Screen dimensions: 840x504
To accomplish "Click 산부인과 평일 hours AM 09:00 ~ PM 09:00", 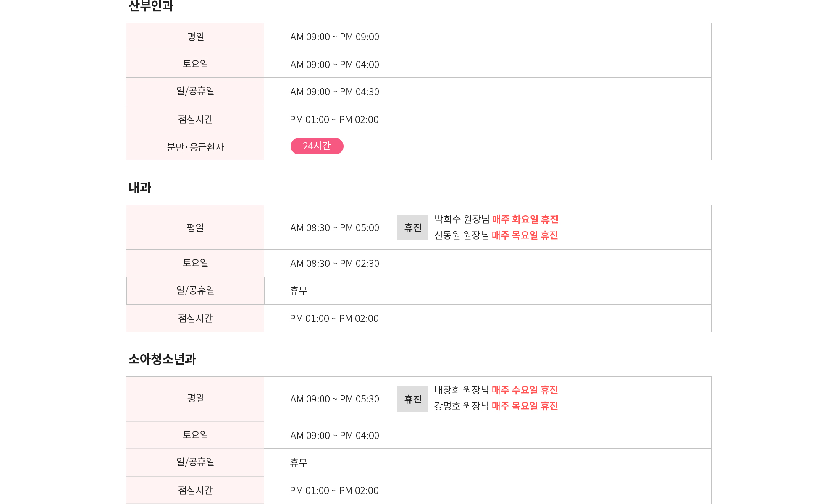I will (x=335, y=37).
